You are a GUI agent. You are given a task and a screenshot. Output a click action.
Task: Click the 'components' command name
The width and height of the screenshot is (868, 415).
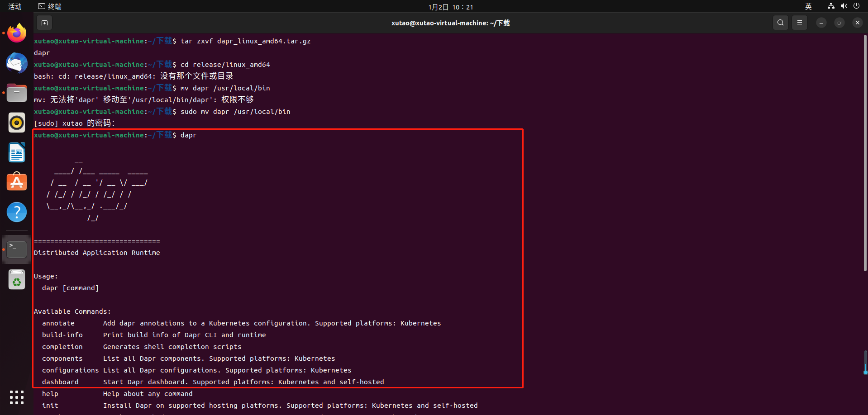coord(62,358)
